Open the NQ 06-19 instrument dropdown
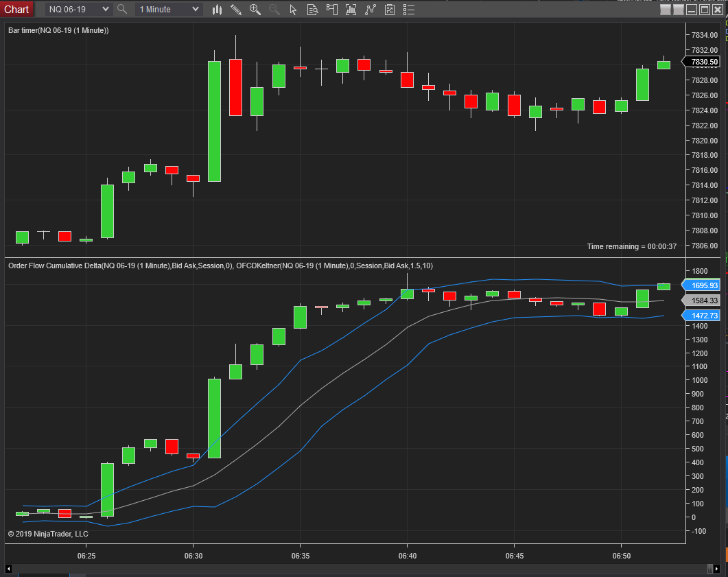Viewport: 728px width, 577px height. 78,10
